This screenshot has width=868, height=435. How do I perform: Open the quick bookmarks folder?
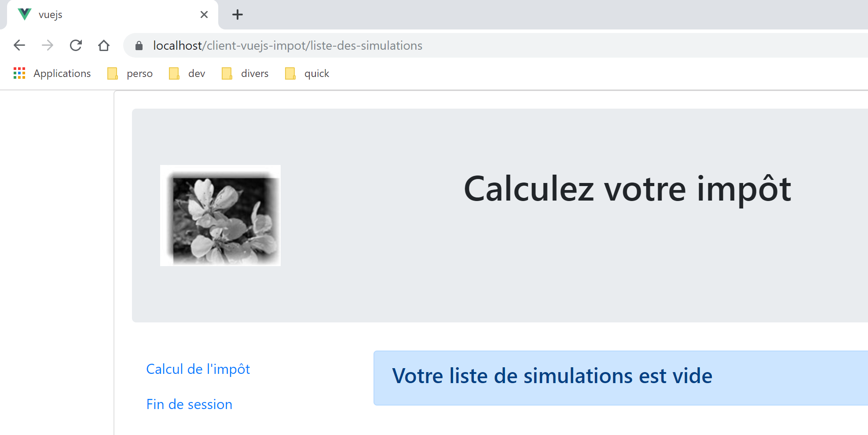(308, 73)
